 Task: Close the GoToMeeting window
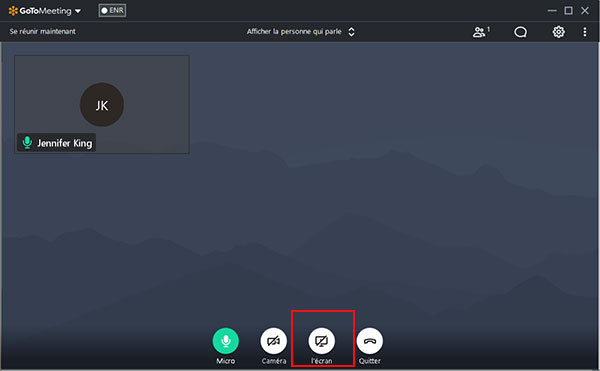(585, 11)
